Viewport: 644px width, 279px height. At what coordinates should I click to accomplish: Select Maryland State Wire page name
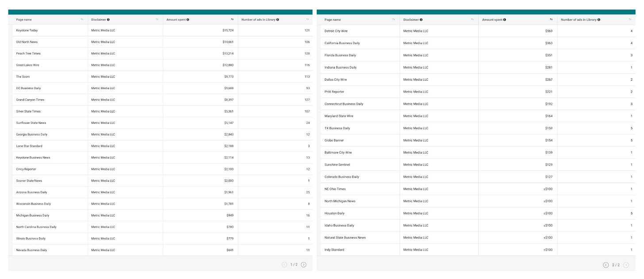(339, 116)
